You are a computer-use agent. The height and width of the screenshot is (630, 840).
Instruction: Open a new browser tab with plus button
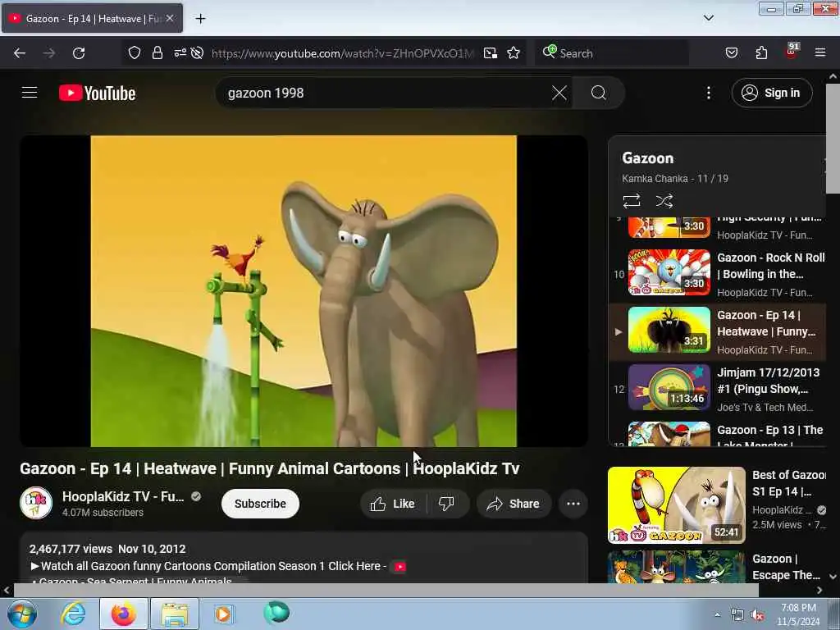coord(200,19)
